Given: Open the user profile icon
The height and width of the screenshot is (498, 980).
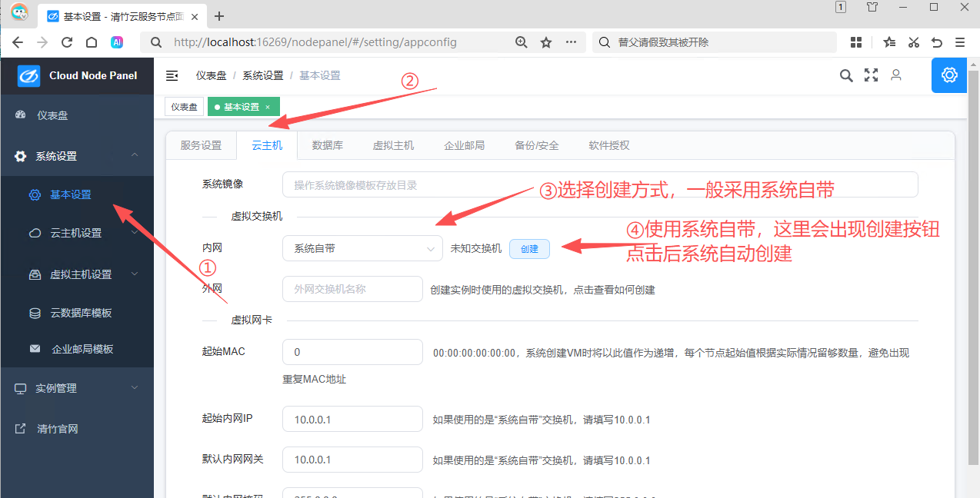Looking at the screenshot, I should [895, 75].
